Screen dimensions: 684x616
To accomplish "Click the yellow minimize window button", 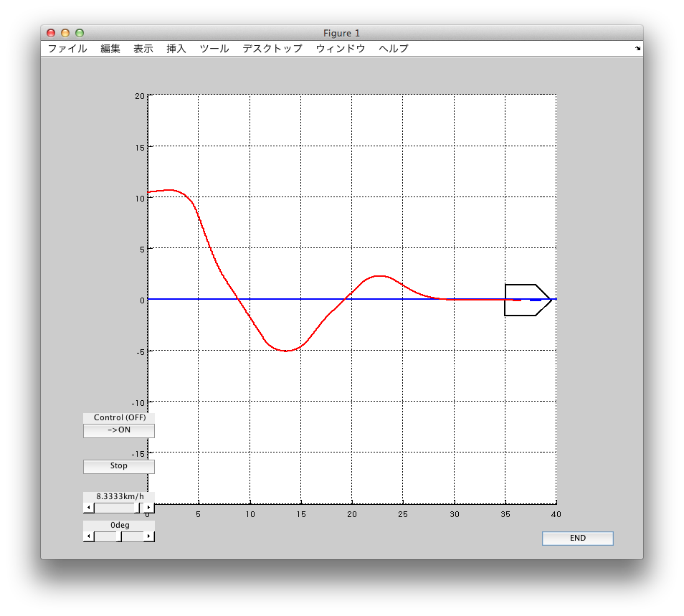I will click(65, 33).
